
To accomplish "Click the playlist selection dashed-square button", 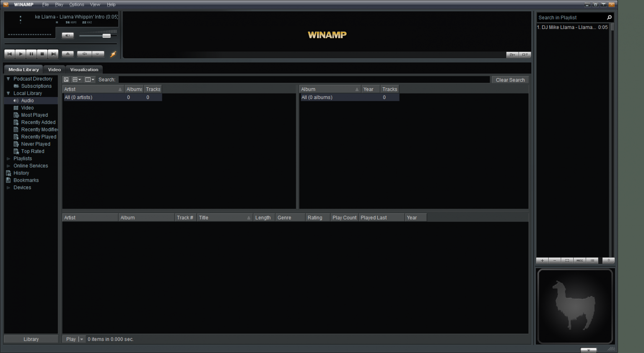I will tap(567, 261).
